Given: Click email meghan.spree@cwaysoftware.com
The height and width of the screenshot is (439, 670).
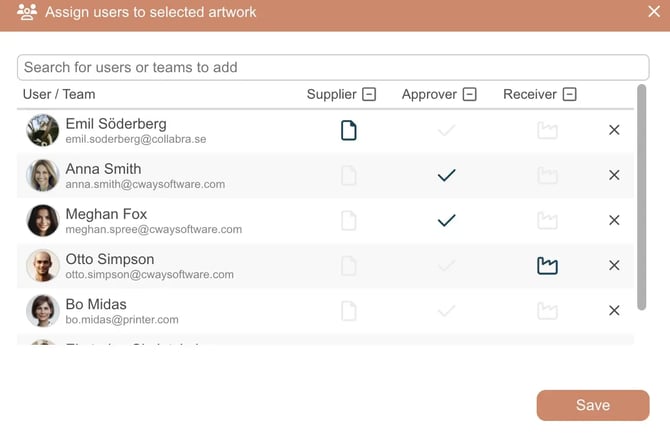Looking at the screenshot, I should [153, 230].
